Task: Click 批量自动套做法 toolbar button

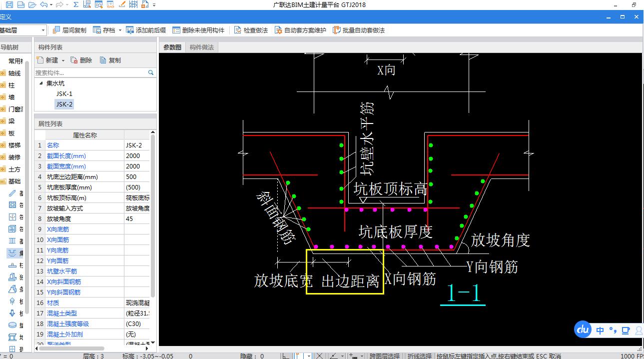Action: point(359,30)
